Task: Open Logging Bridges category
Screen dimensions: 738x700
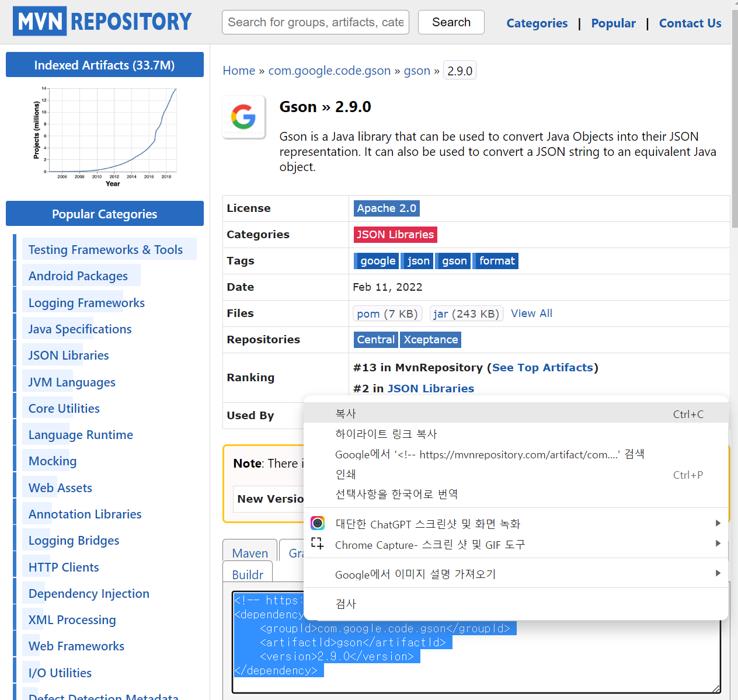Action: pyautogui.click(x=74, y=541)
